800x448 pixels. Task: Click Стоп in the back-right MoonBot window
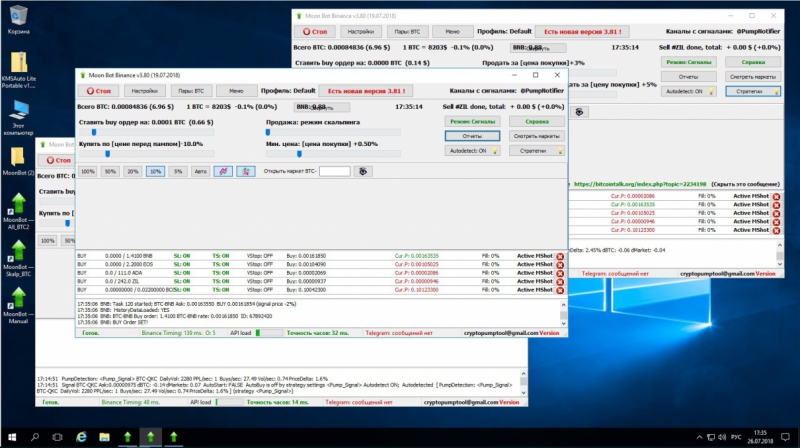[315, 32]
